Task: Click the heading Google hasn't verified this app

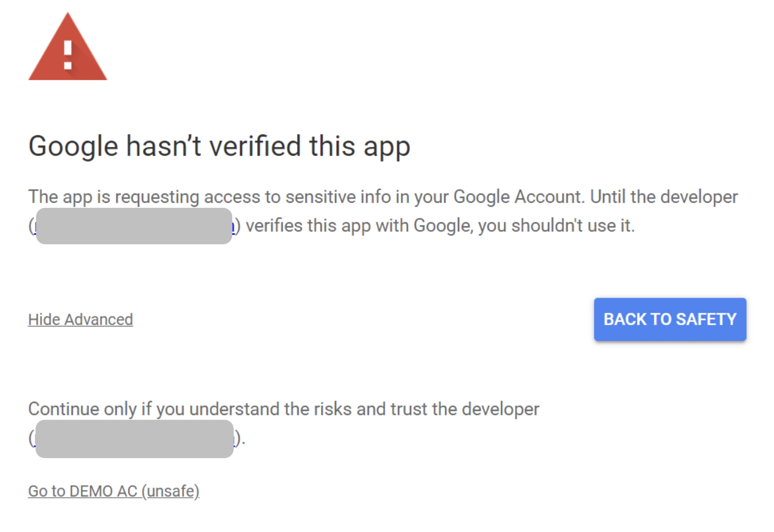Action: coord(219,146)
